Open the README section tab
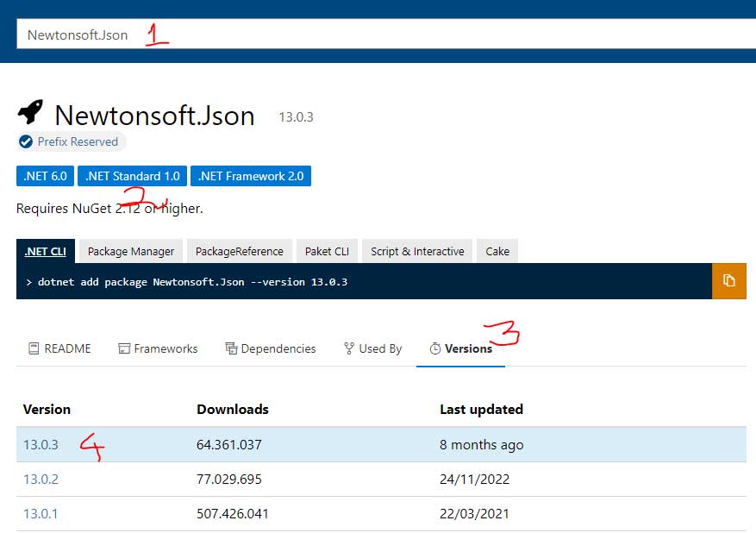756x533 pixels. 59,348
